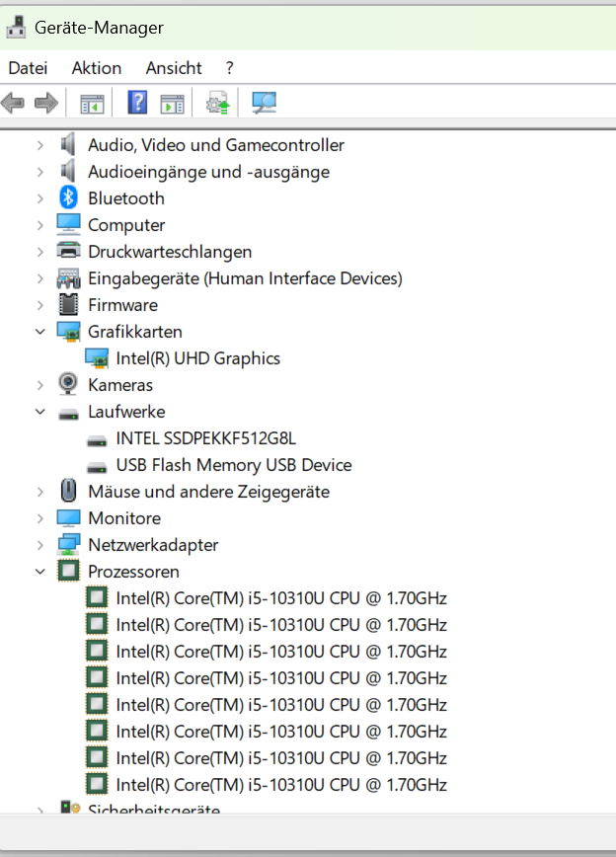
Task: Expand the Audio, Video und Gamecontroller node
Action: coord(39,145)
